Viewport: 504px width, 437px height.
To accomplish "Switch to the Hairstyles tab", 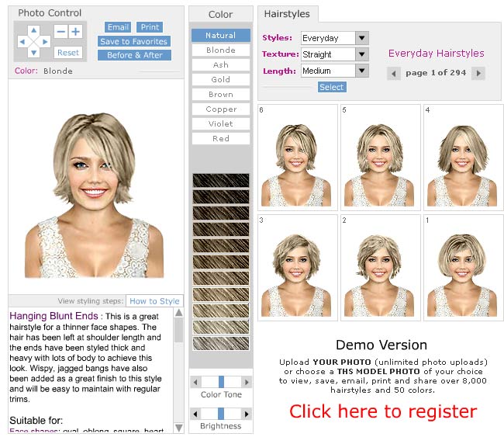I will [x=286, y=14].
